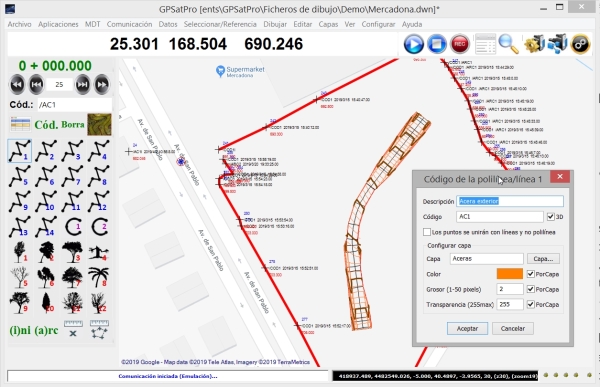The height and width of the screenshot is (387, 600).
Task: Open the magnifying glass search tool
Action: tap(509, 44)
